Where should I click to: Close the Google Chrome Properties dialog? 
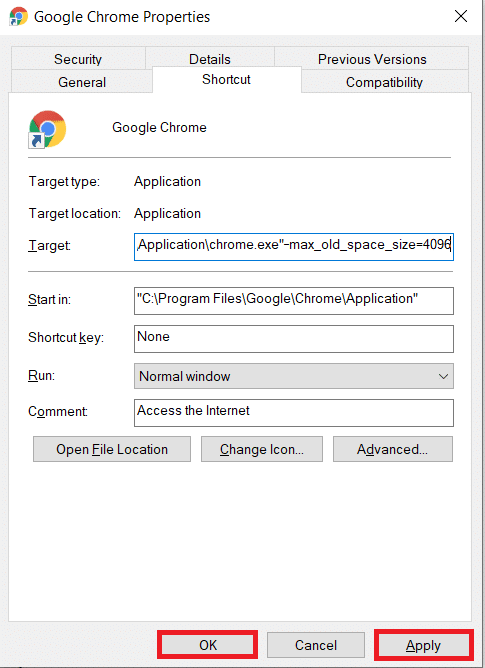tap(461, 17)
